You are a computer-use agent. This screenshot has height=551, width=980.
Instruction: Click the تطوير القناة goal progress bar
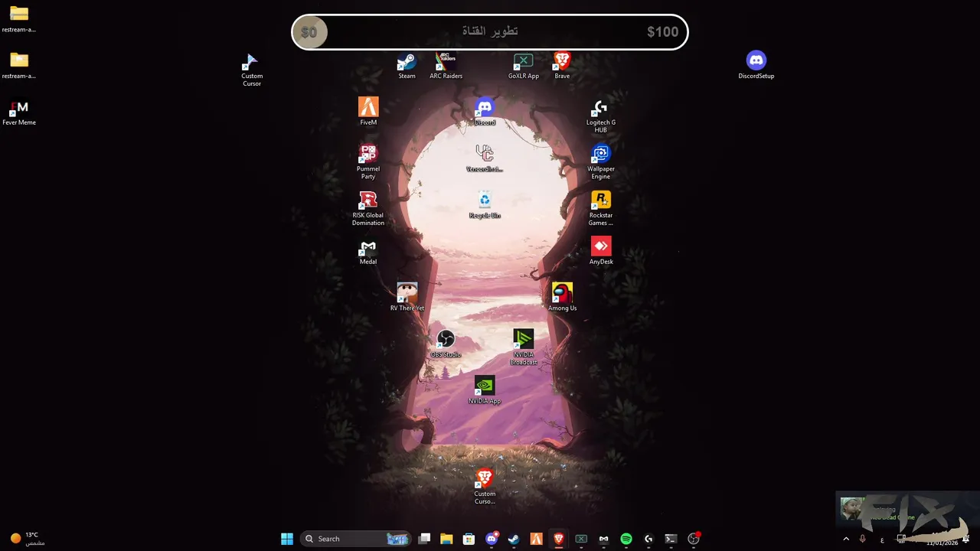490,32
